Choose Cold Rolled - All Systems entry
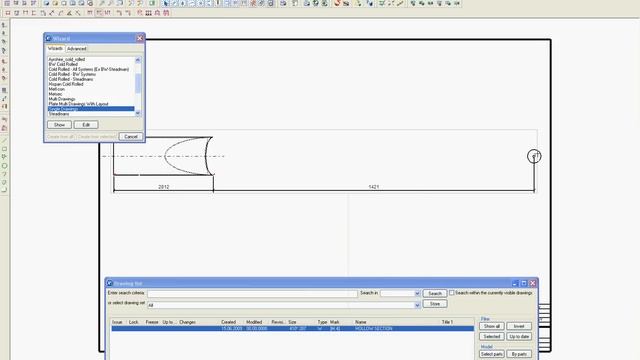Screen dimensions: 640x360 (x=89, y=69)
